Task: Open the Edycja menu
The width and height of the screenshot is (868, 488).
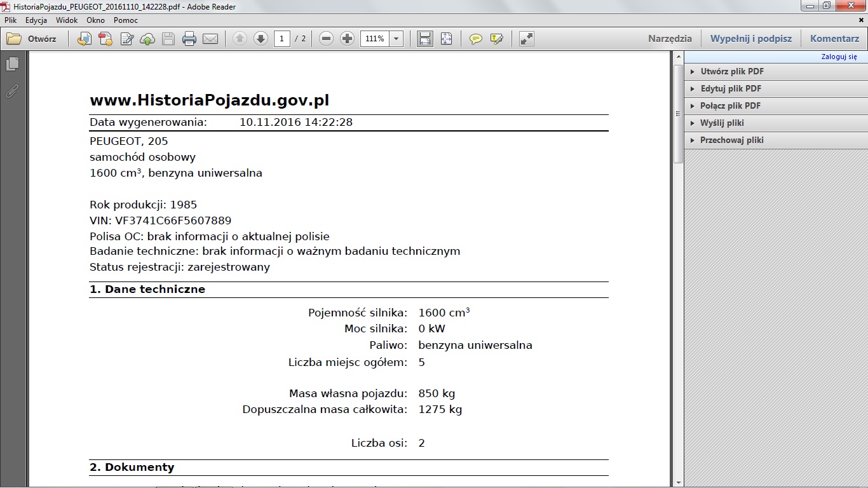Action: click(x=36, y=20)
